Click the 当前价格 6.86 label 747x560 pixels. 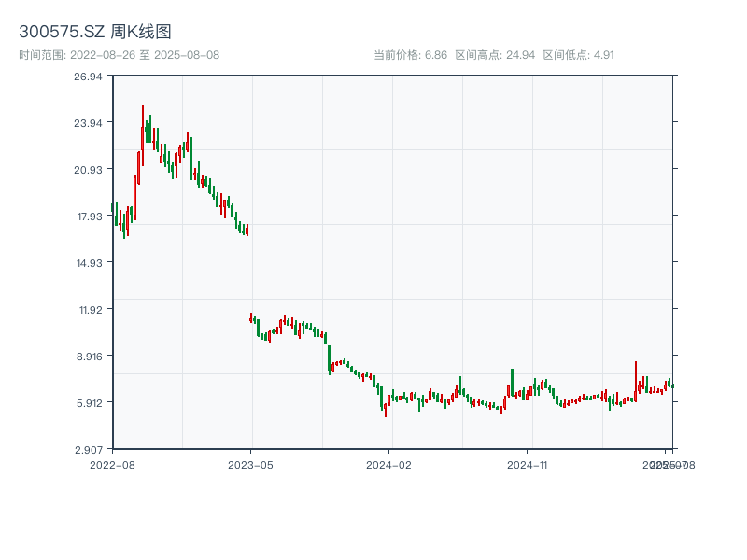pos(410,55)
